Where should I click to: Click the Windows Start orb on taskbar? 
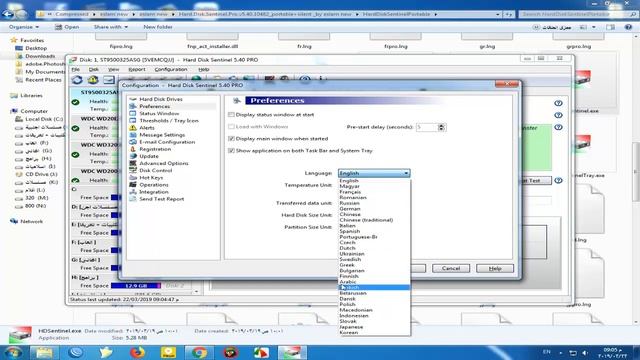[x=13, y=352]
